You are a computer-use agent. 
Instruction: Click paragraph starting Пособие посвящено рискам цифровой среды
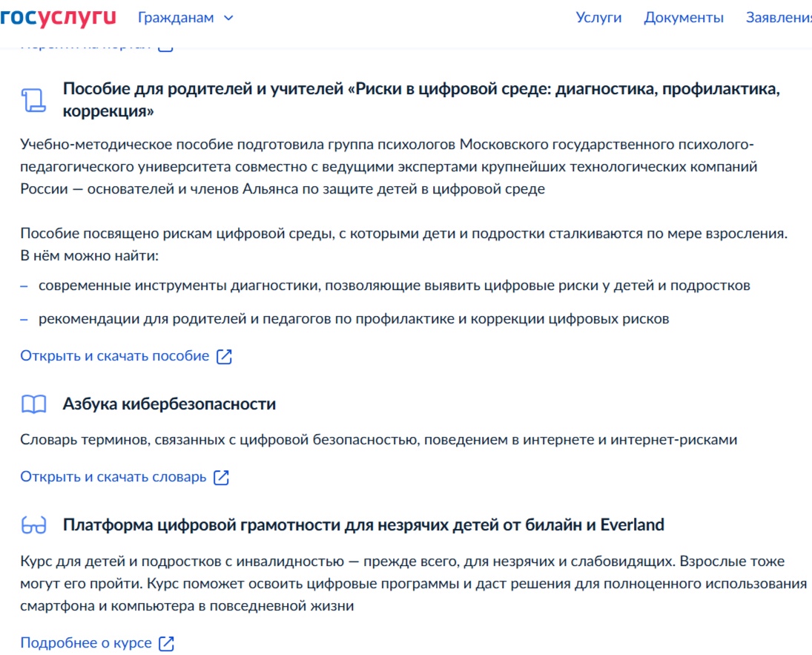click(x=404, y=244)
